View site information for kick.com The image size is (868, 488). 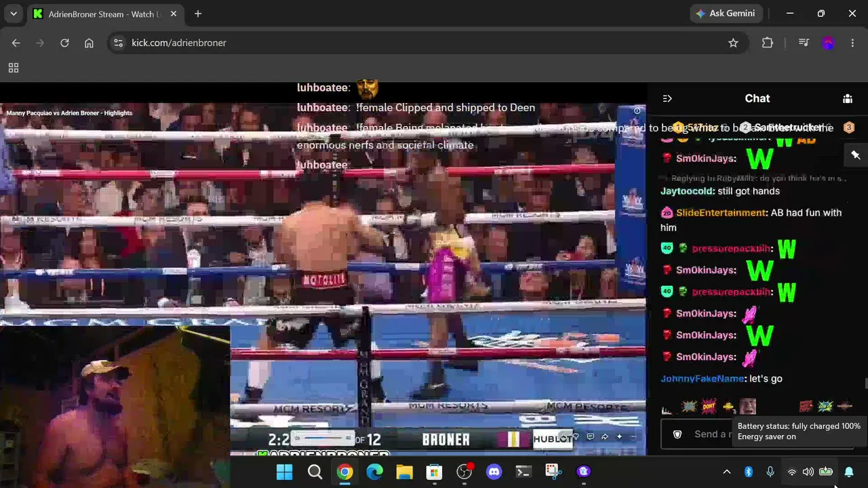pos(118,43)
